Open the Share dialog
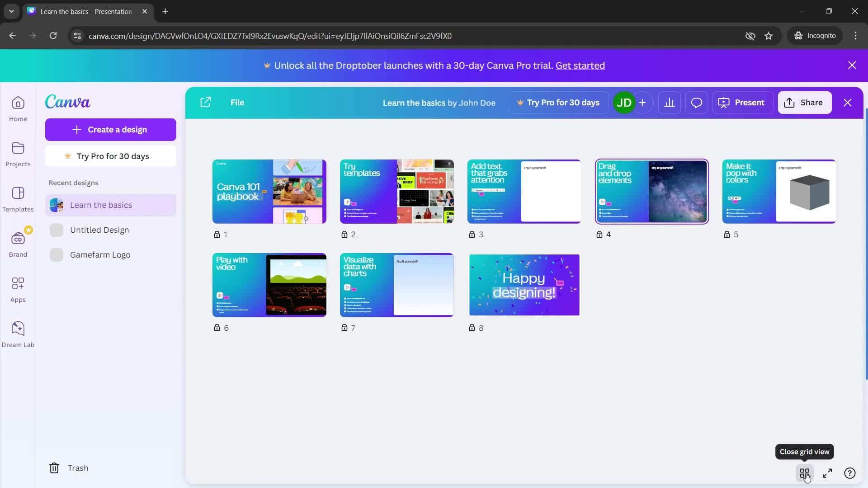 click(x=805, y=103)
